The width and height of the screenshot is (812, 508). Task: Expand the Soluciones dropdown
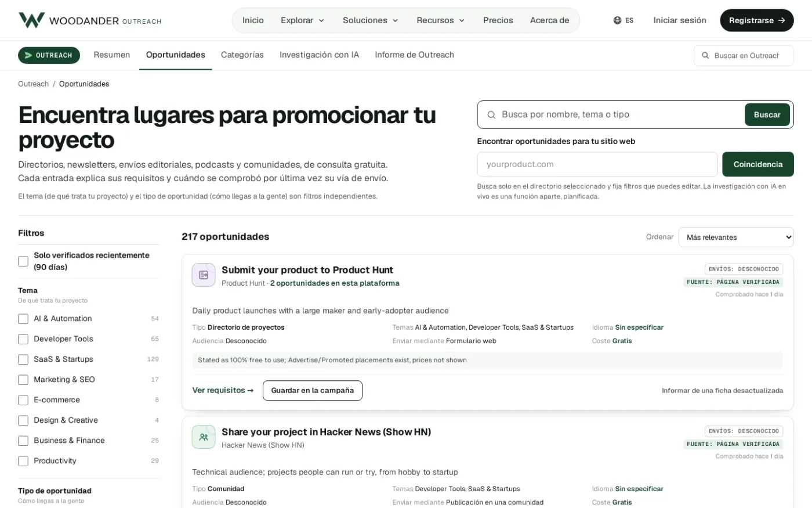coord(371,20)
